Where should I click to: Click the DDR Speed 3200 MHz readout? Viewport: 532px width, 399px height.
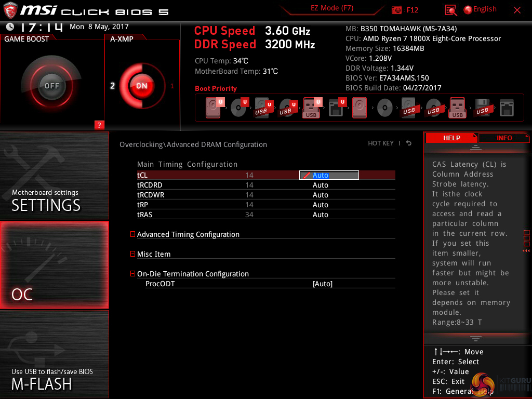(255, 45)
